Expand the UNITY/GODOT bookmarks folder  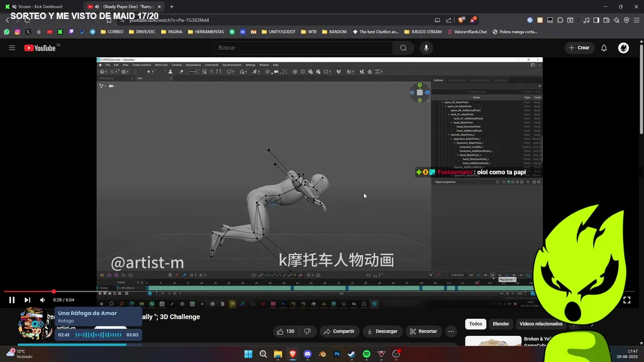pyautogui.click(x=279, y=32)
